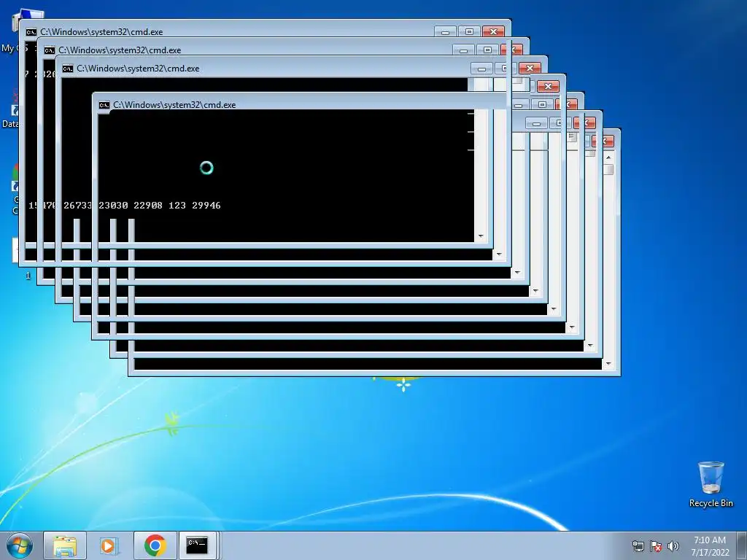Open the Action Center flag icon
Image resolution: width=747 pixels, height=560 pixels.
tap(656, 546)
